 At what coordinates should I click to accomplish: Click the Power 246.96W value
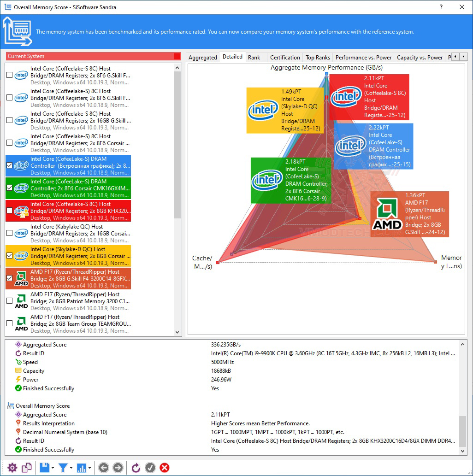221,380
